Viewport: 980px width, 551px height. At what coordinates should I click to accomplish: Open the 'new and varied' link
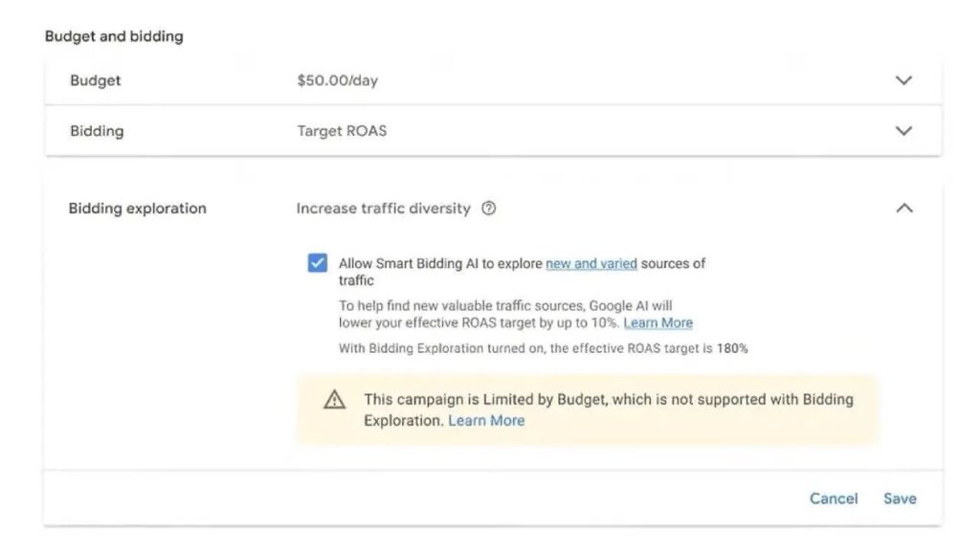[x=591, y=264]
